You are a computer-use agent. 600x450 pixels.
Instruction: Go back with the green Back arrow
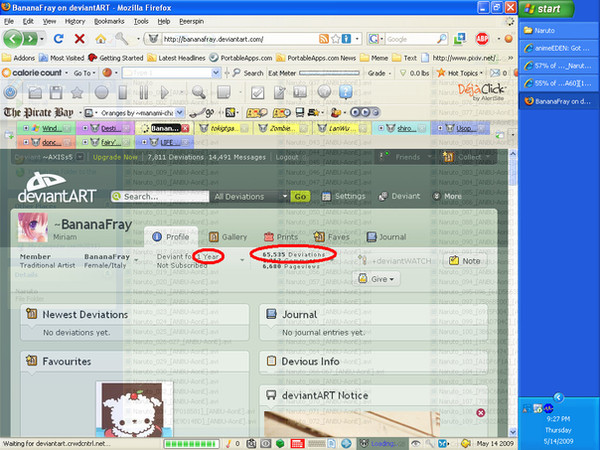[13, 39]
